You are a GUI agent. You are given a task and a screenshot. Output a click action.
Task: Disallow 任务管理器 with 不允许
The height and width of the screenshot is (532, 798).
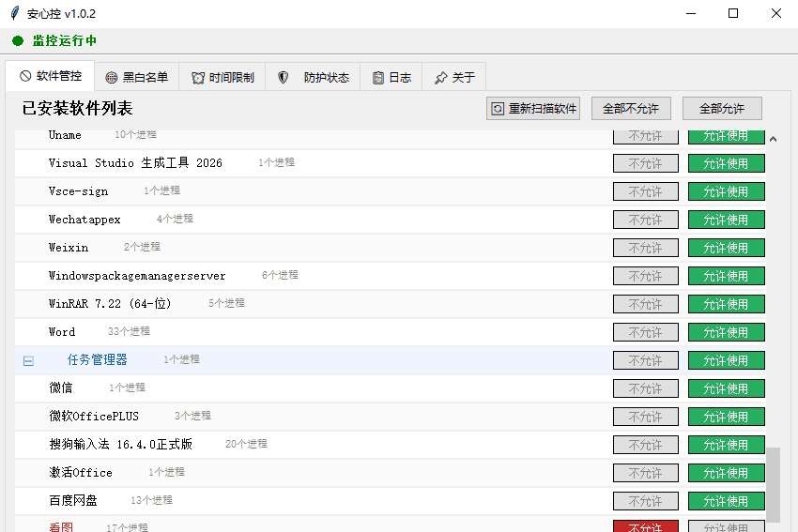pos(645,360)
